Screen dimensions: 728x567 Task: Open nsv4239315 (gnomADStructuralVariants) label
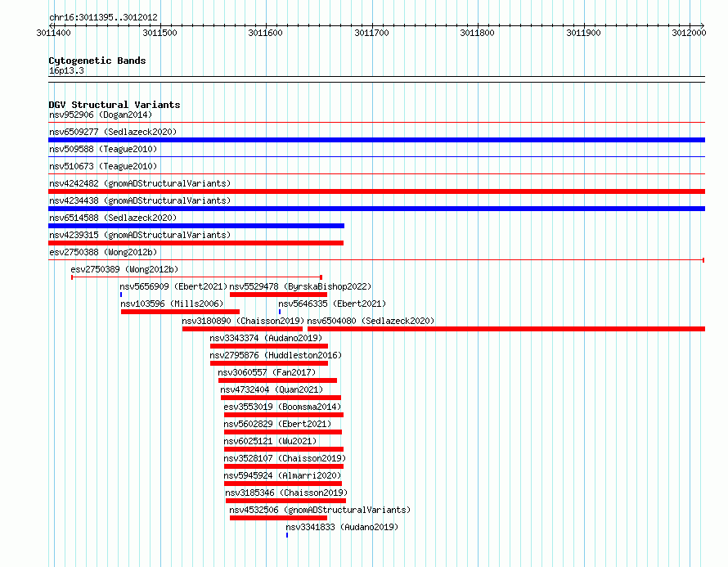[140, 235]
